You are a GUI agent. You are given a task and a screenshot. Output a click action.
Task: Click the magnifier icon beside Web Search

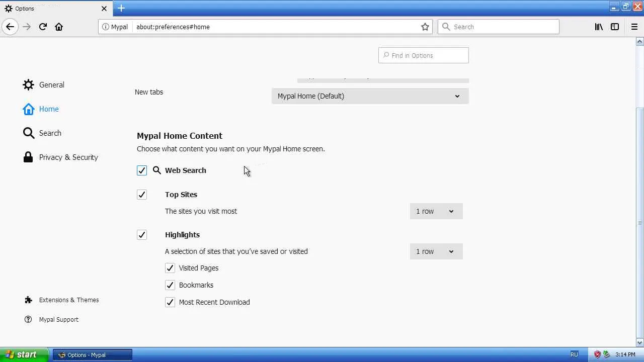point(157,170)
